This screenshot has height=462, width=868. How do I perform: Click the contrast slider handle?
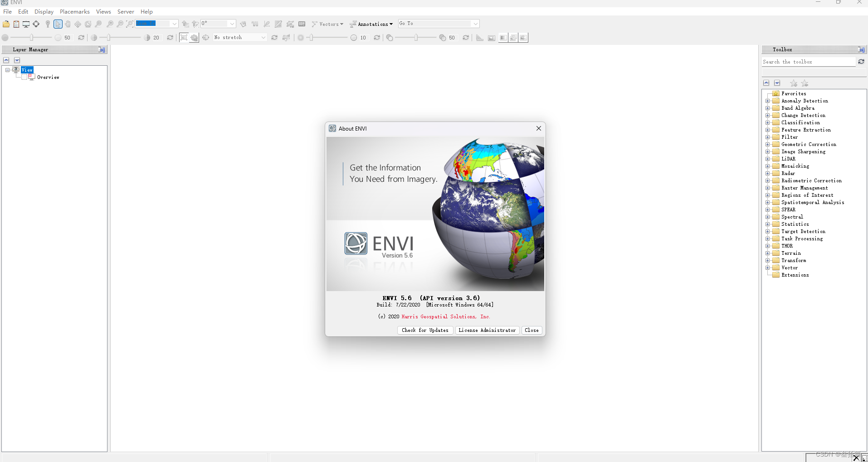tap(109, 38)
